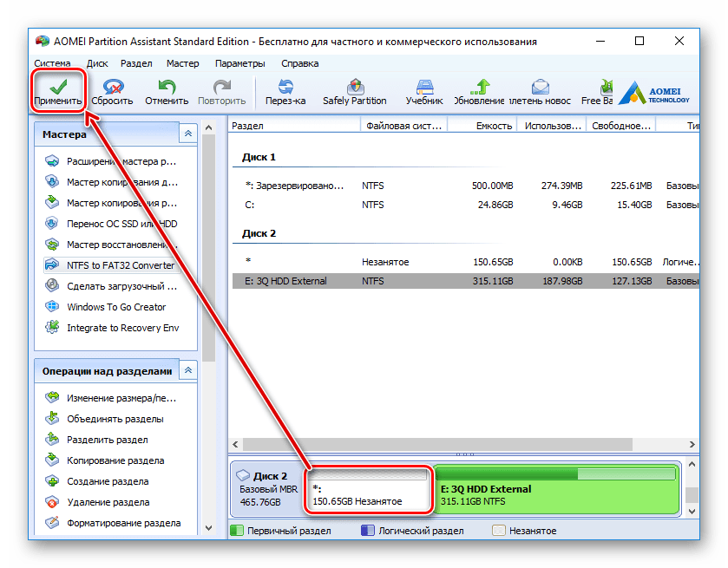Click the Диск 1 group heading
This screenshot has height=568, width=728.
click(259, 157)
